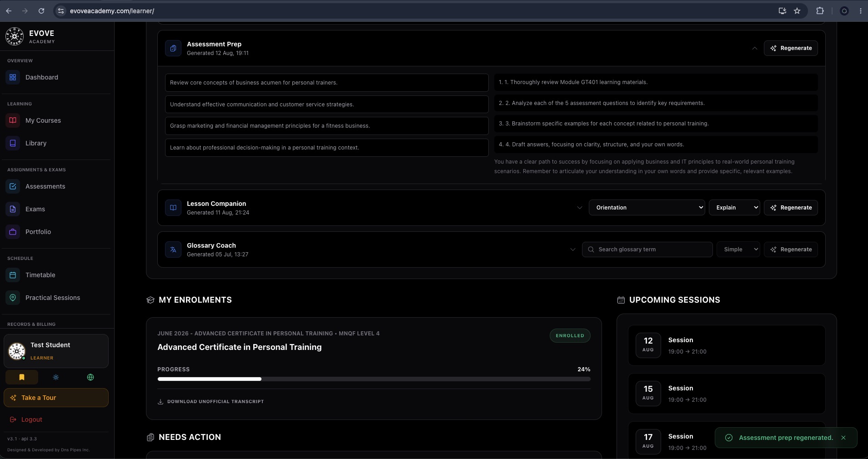Click the ENROLLED status badge
Viewport: 868px width, 459px height.
(x=570, y=336)
